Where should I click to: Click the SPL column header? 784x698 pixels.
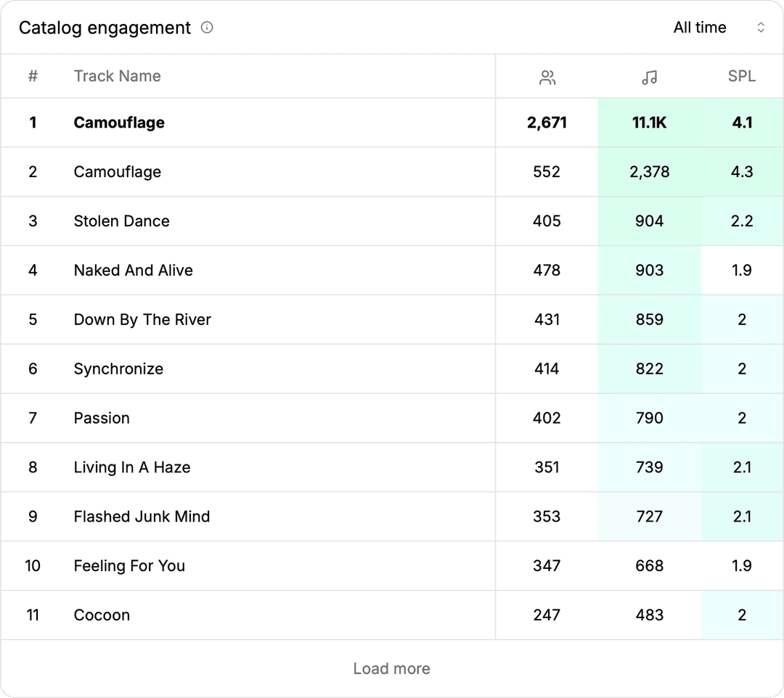point(741,76)
